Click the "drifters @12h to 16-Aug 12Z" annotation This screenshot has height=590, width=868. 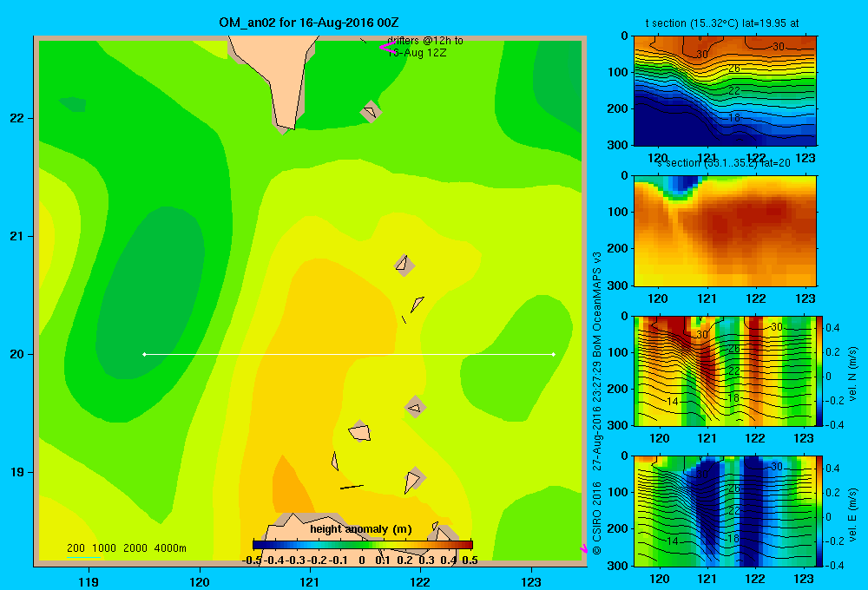click(425, 47)
